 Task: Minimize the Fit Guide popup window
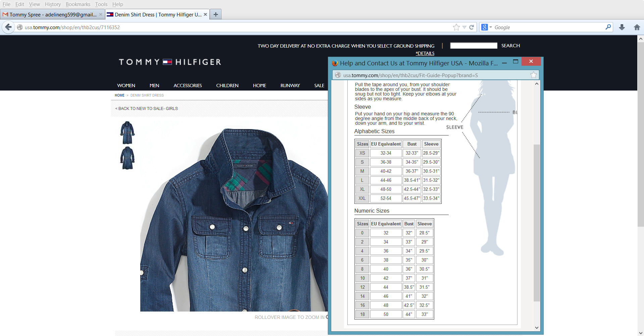tap(504, 63)
